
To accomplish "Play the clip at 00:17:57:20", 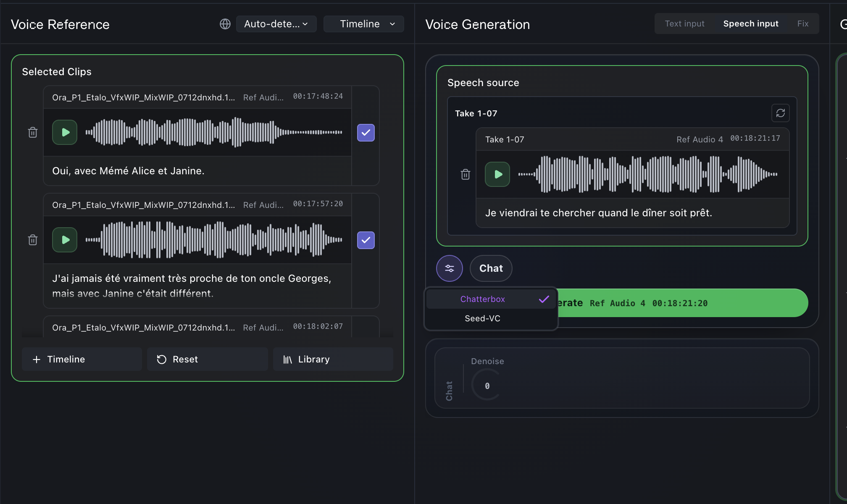I will [x=65, y=240].
